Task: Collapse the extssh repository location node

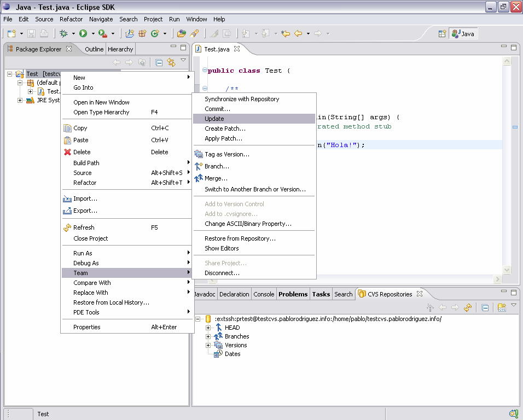Action: pyautogui.click(x=198, y=319)
